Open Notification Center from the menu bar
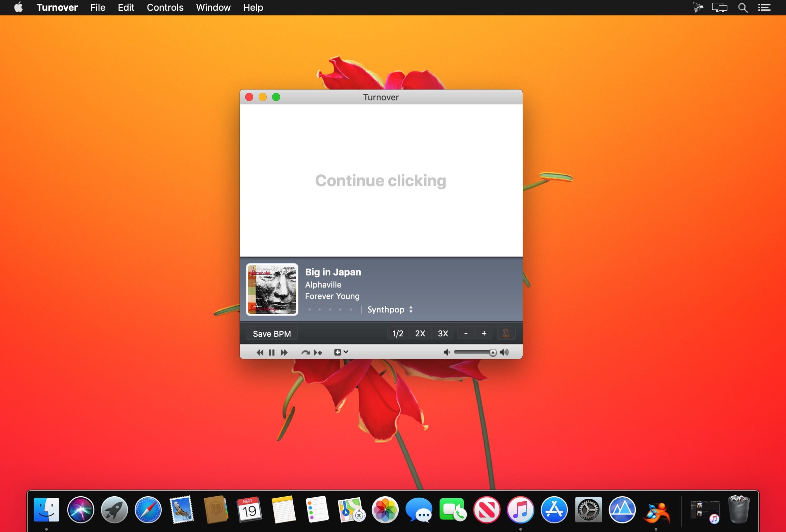 coord(764,7)
